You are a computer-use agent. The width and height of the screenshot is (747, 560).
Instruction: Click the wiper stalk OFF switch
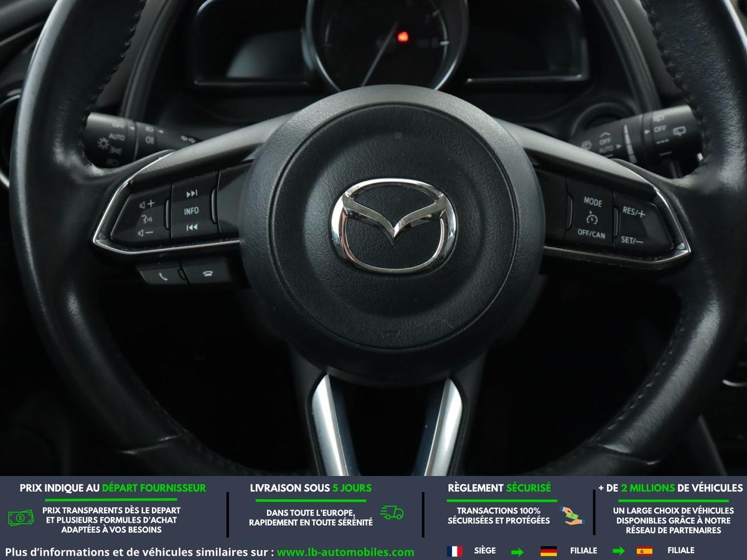pyautogui.click(x=660, y=129)
